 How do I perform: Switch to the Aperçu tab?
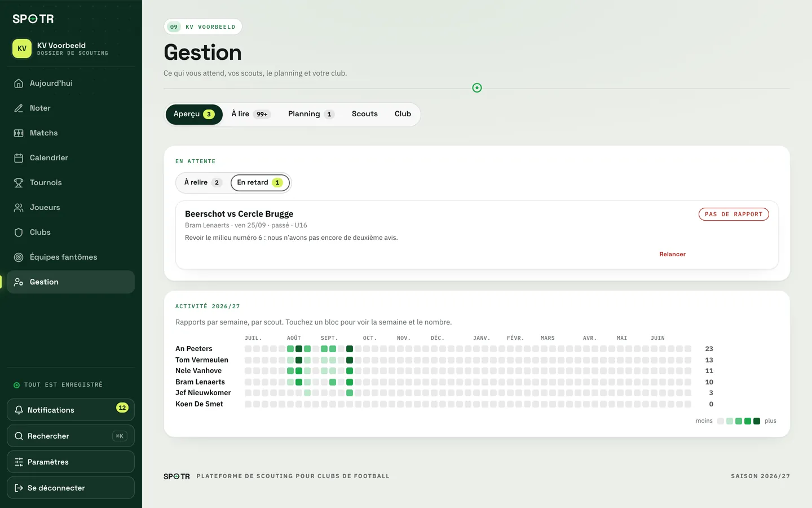pos(194,114)
